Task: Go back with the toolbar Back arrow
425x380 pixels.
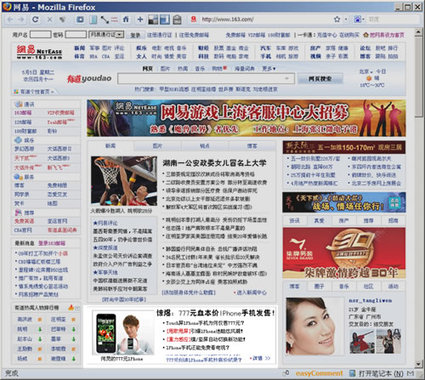Action: tap(10, 20)
